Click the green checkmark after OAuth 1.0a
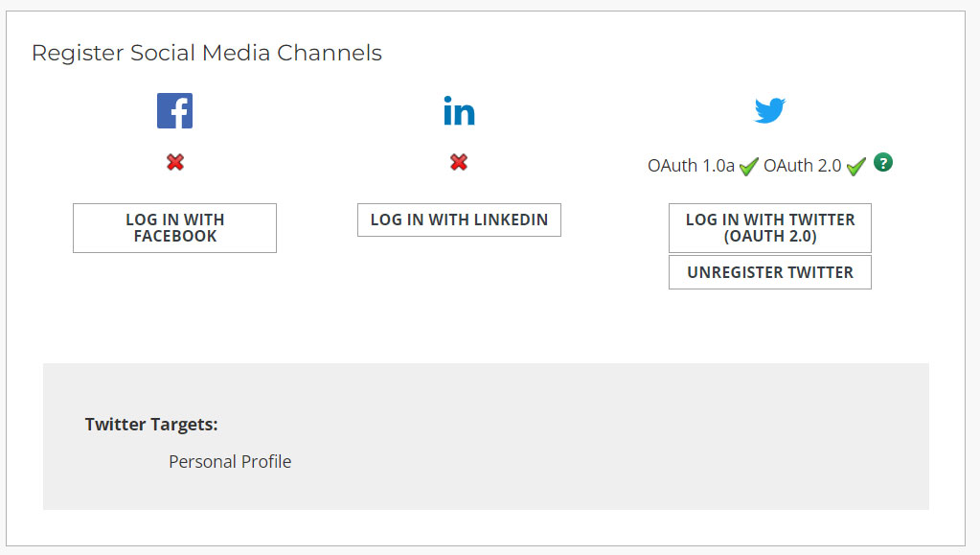 749,166
